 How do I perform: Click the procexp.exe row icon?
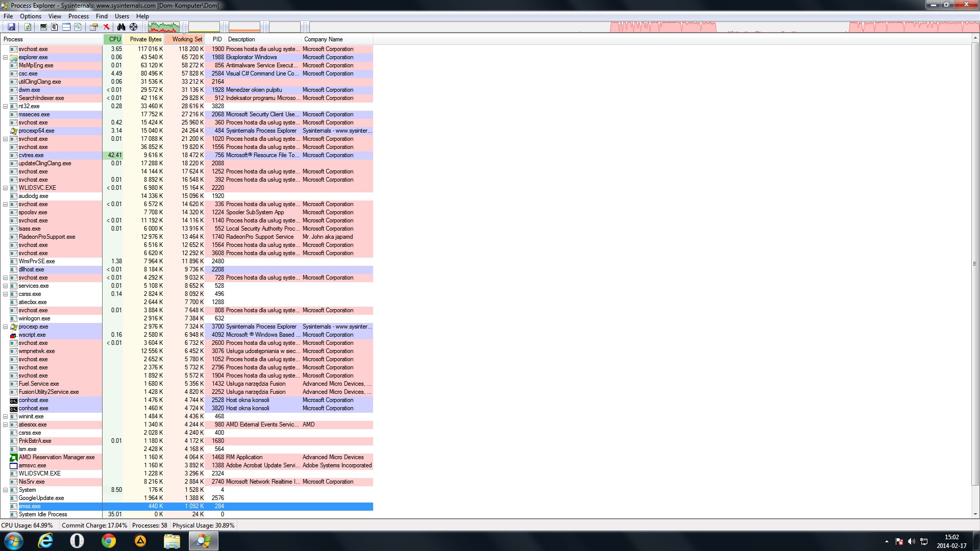(14, 327)
